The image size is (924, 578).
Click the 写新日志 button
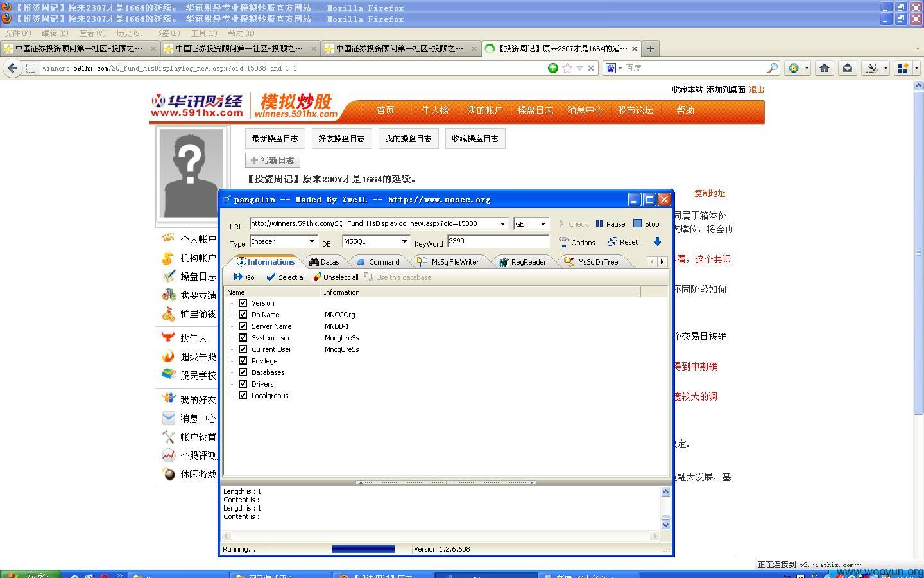pos(273,161)
